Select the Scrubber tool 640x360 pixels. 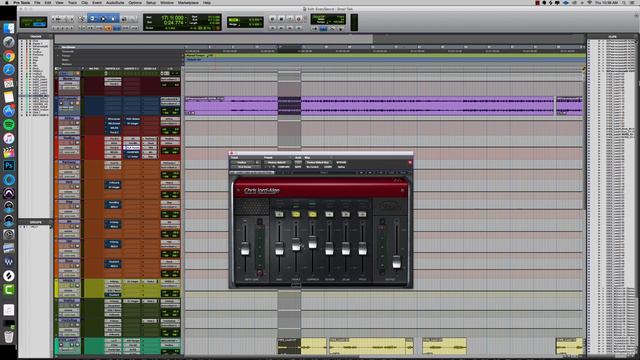click(x=124, y=19)
